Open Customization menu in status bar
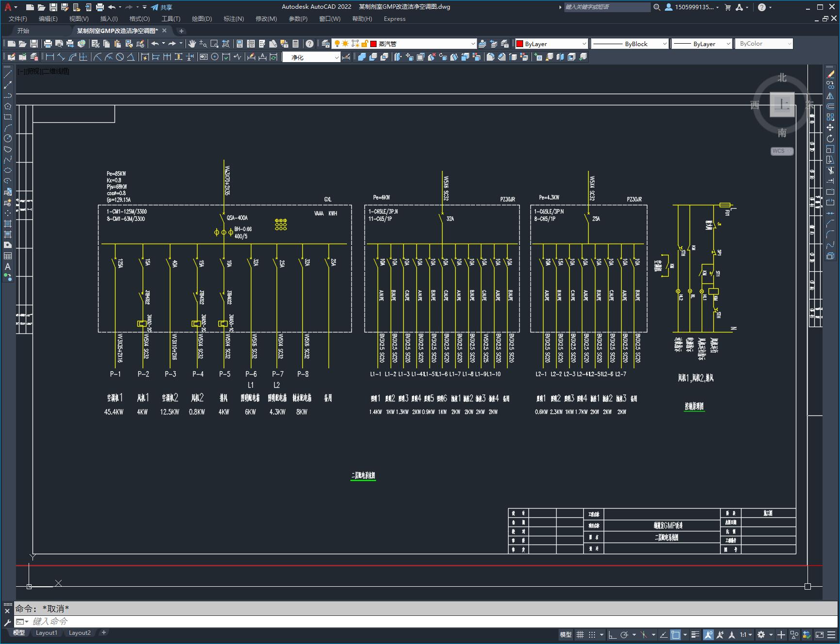 click(832, 634)
